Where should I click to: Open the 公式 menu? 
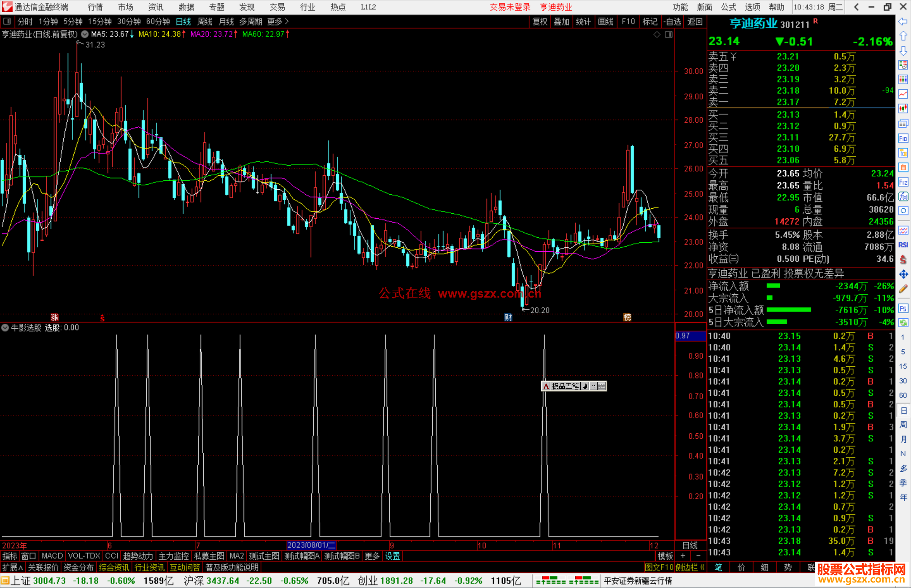pyautogui.click(x=728, y=7)
